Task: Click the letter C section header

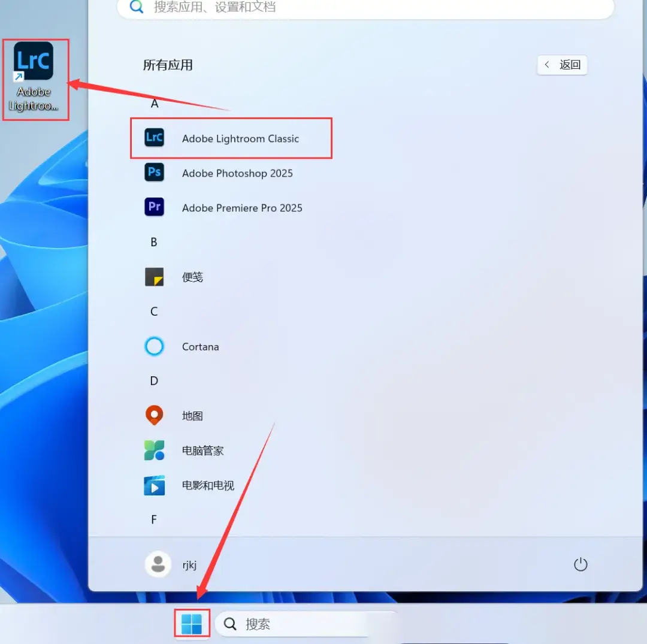Action: 154,312
